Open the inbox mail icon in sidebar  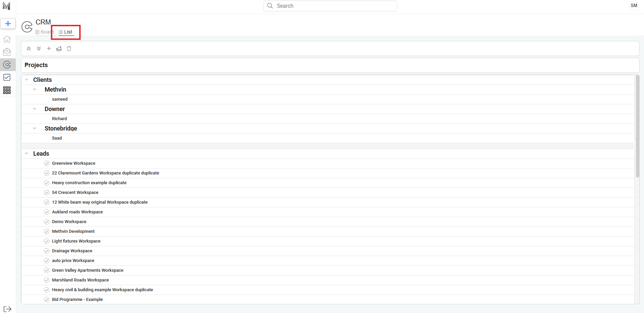[7, 52]
